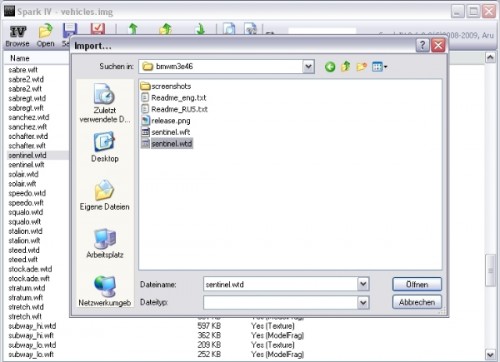
Task: Select sabre.wft in Spark IV list
Action: point(23,70)
